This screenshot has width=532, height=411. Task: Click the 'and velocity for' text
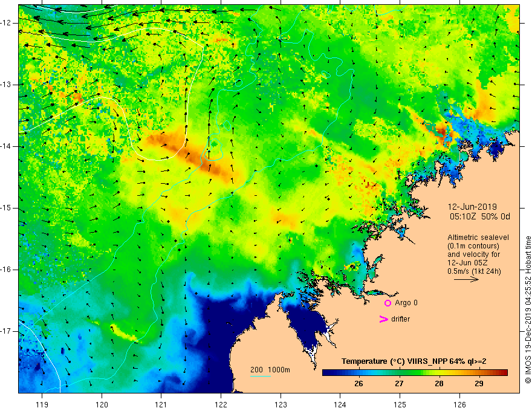[x=473, y=254]
